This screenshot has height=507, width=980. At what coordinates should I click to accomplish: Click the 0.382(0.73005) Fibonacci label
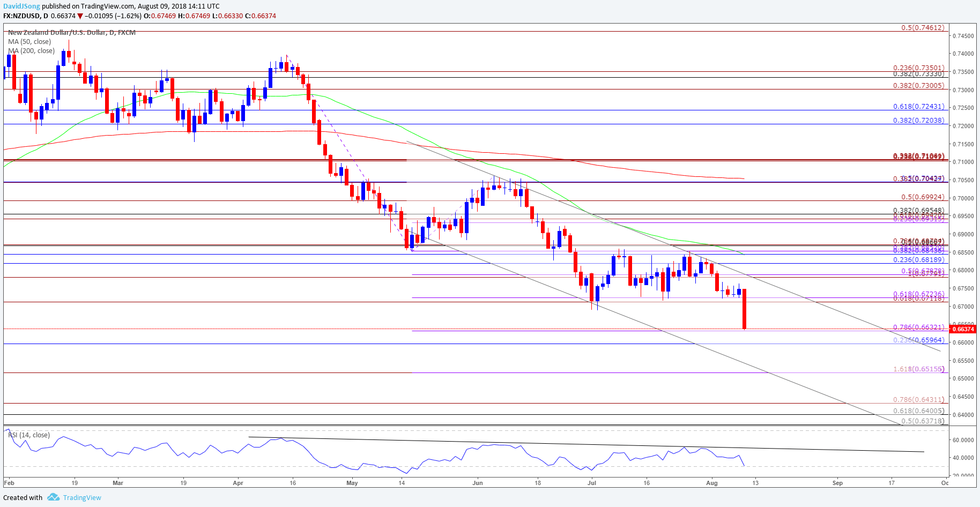coord(919,85)
